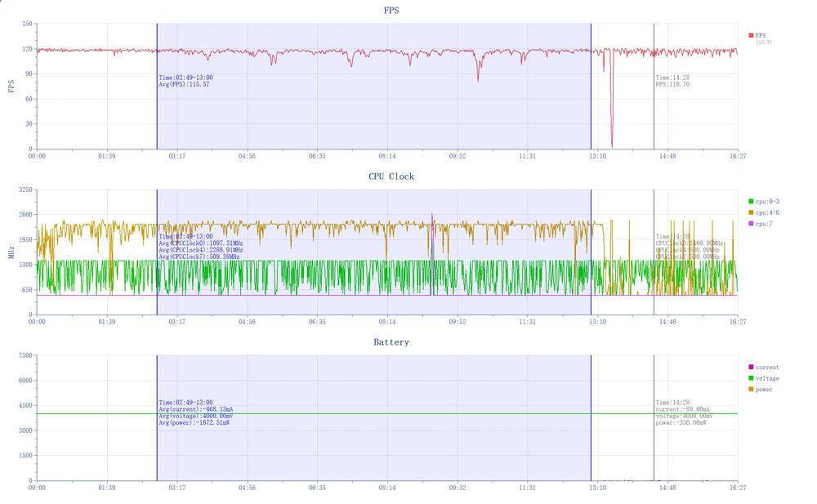
Task: Toggle the cpu:0-3 green legend swatch
Action: pos(751,201)
